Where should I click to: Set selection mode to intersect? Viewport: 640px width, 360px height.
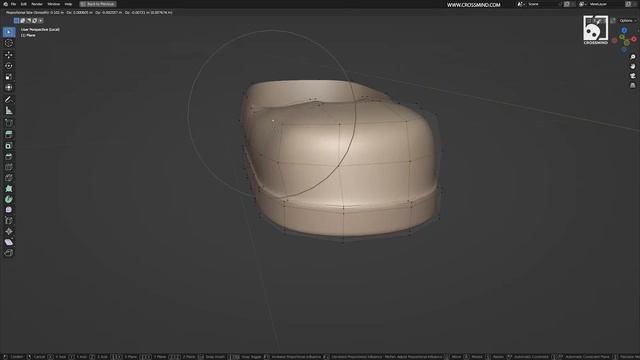[x=40, y=20]
